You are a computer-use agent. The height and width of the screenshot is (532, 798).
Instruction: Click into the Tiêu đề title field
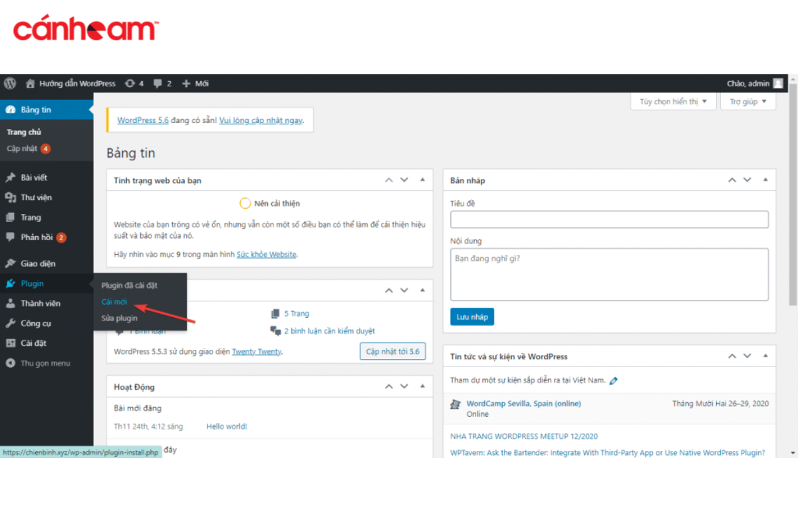point(609,219)
